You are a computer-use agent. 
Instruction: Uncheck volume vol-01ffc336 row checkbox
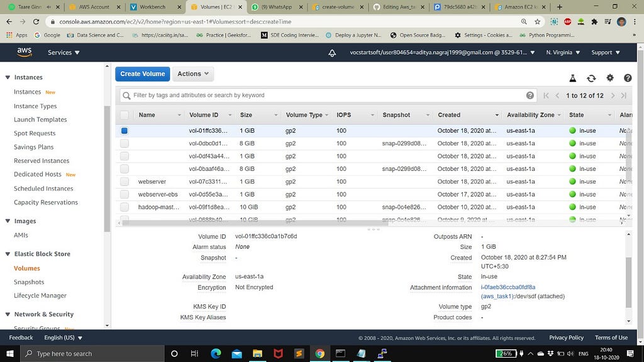pos(125,131)
